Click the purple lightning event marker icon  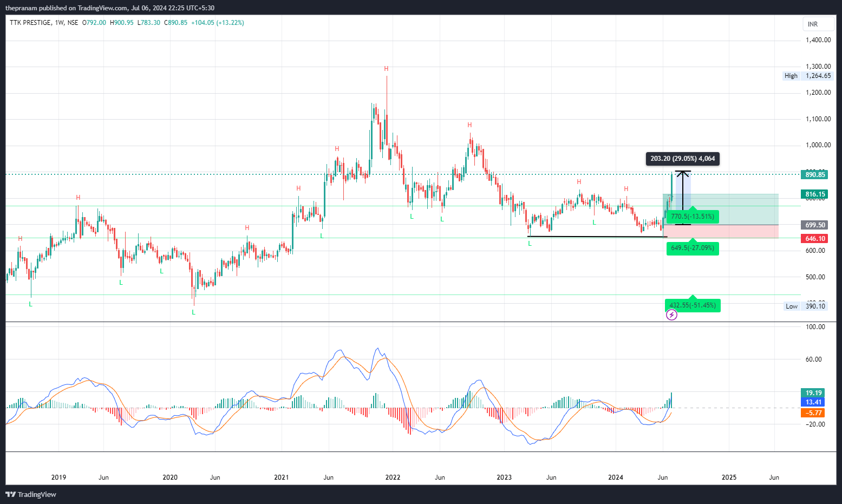coord(671,315)
